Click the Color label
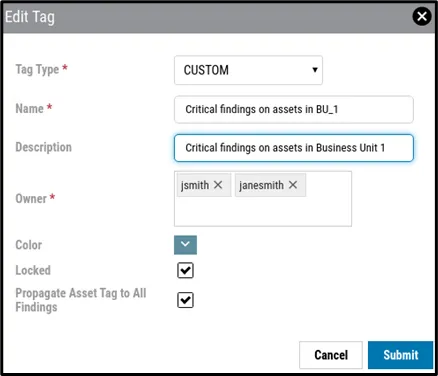Image resolution: width=438 pixels, height=376 pixels. (x=29, y=245)
